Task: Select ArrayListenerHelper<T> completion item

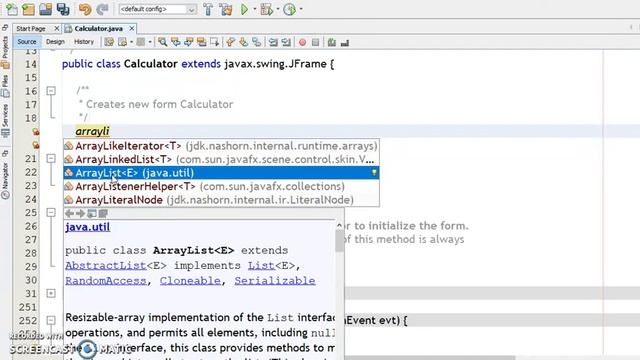Action: coord(221,186)
